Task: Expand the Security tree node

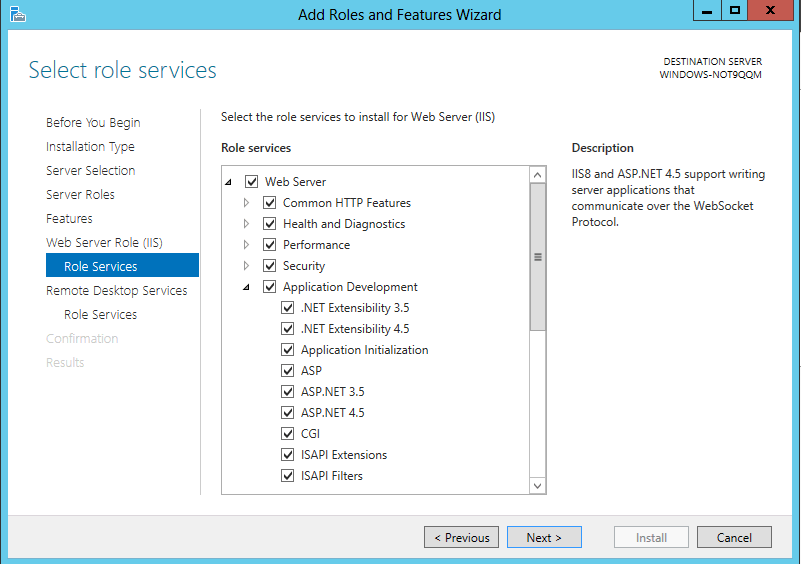Action: pyautogui.click(x=247, y=266)
